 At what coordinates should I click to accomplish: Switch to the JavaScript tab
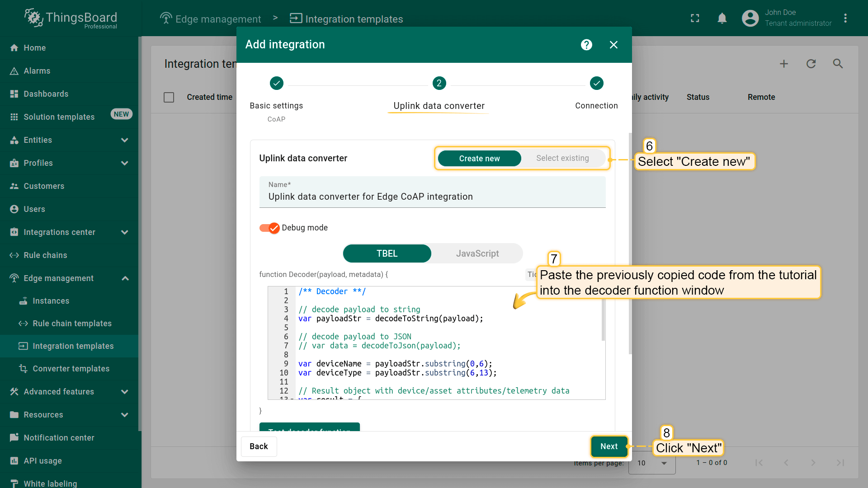point(477,253)
